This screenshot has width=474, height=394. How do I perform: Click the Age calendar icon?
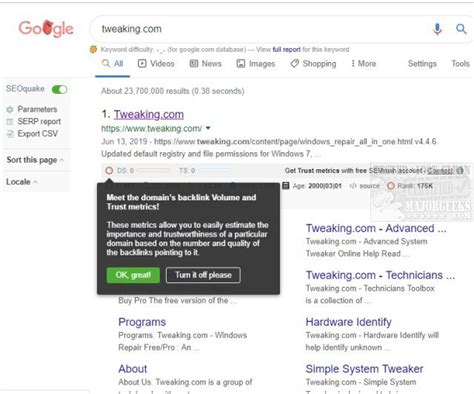pos(286,186)
